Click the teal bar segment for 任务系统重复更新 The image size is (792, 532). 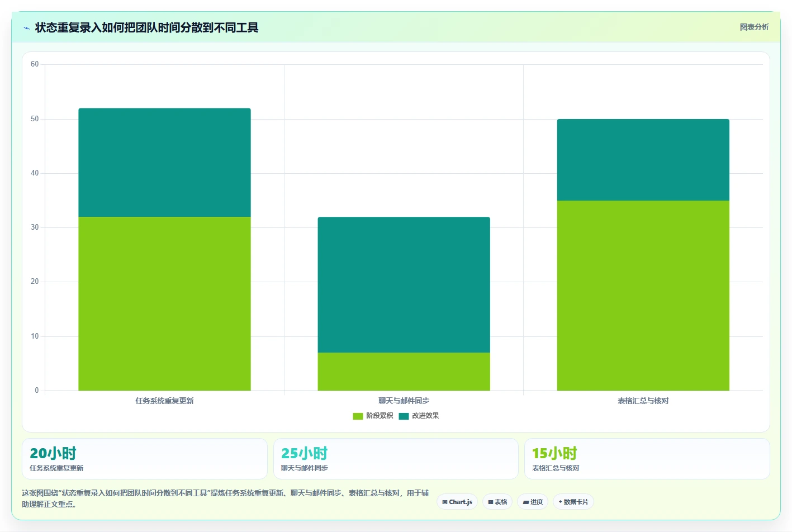click(x=164, y=163)
